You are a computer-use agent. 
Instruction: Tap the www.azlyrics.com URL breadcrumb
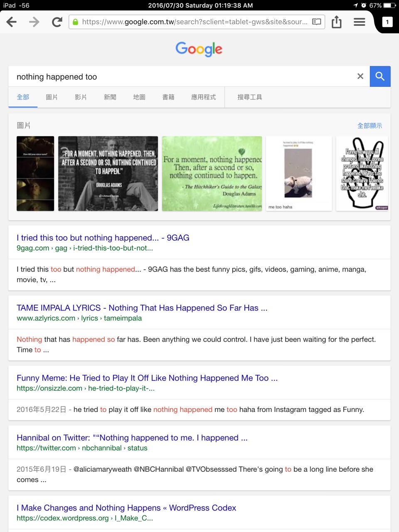(79, 318)
